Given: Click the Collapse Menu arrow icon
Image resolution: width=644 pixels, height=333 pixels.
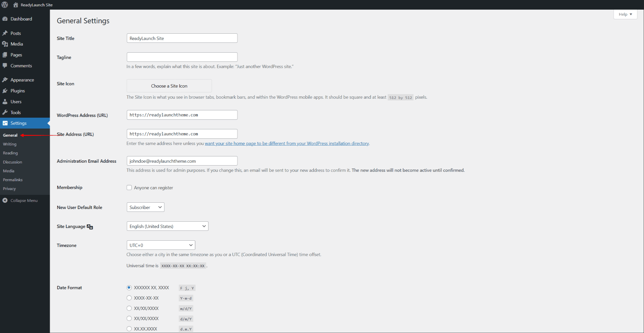Looking at the screenshot, I should coord(5,200).
